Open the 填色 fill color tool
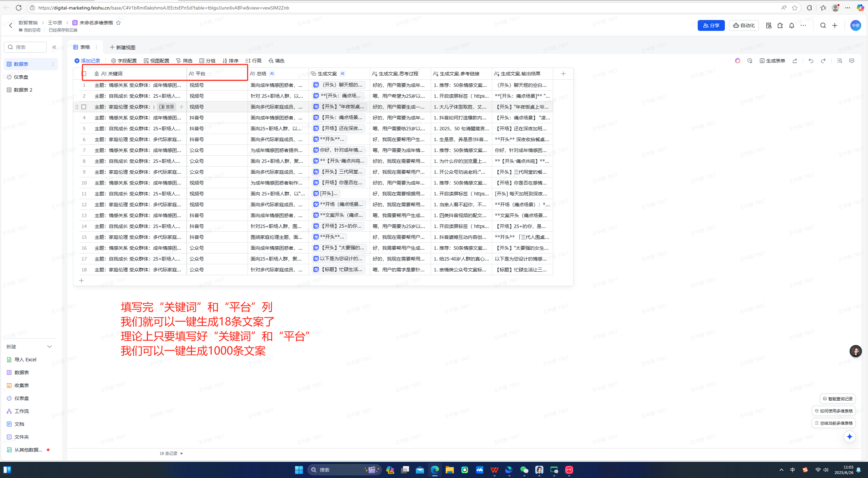The image size is (868, 478). [276, 60]
